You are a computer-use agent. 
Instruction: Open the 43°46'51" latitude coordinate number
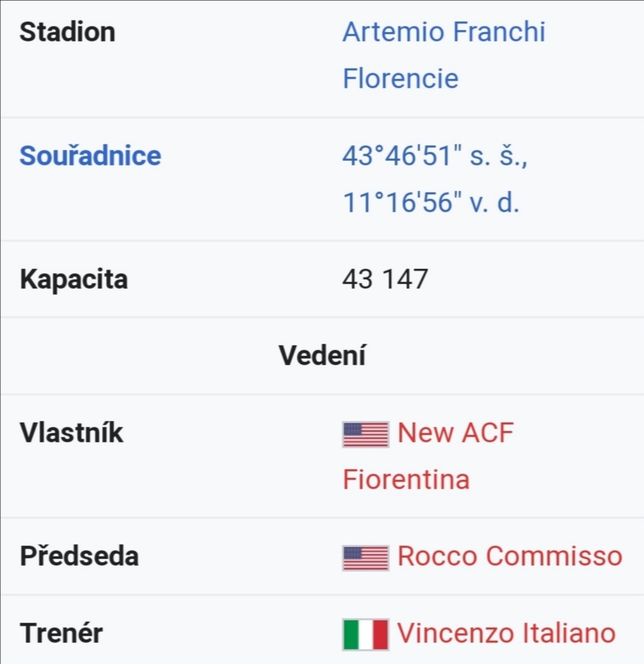point(402,156)
